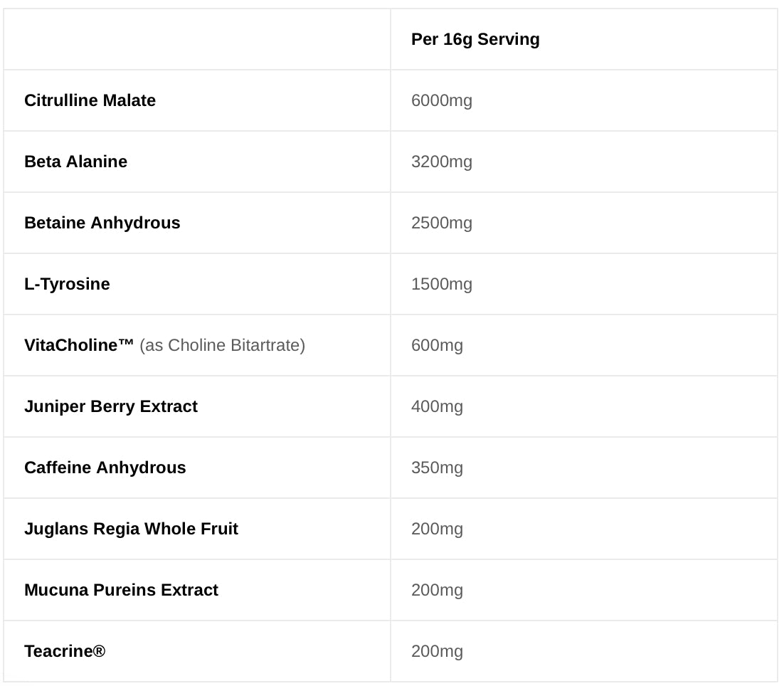This screenshot has height=686, width=784.
Task: Click the 2500mg value
Action: tap(442, 223)
